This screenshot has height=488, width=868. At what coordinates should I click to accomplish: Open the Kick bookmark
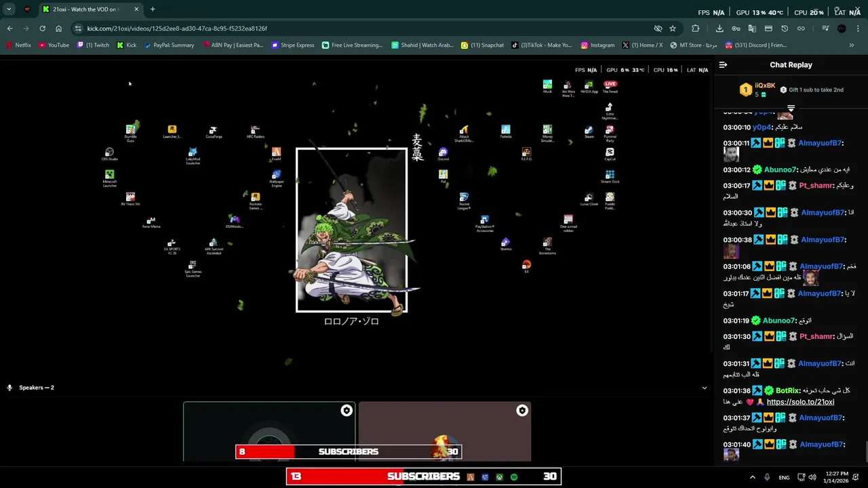pyautogui.click(x=127, y=45)
